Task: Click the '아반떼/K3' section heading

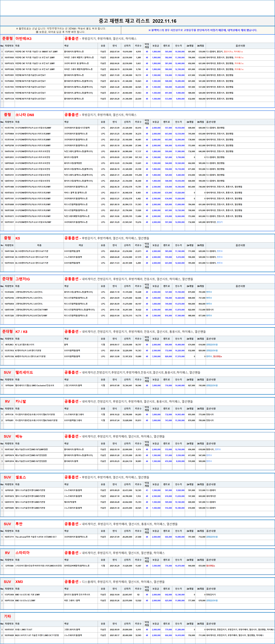Action: point(23,39)
